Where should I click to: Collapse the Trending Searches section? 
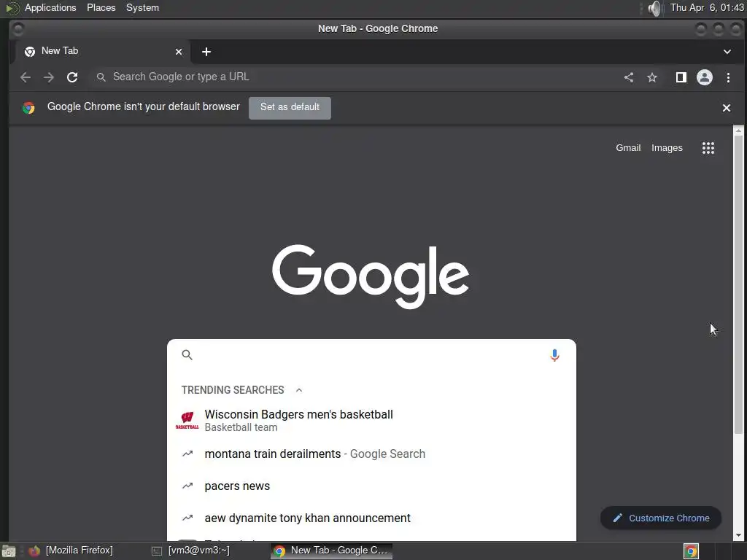coord(298,390)
